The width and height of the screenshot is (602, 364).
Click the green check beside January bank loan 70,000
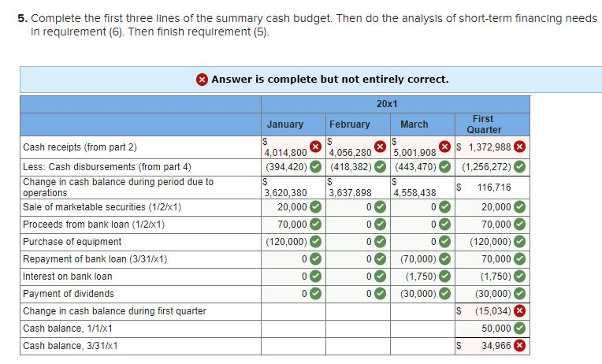pos(316,225)
